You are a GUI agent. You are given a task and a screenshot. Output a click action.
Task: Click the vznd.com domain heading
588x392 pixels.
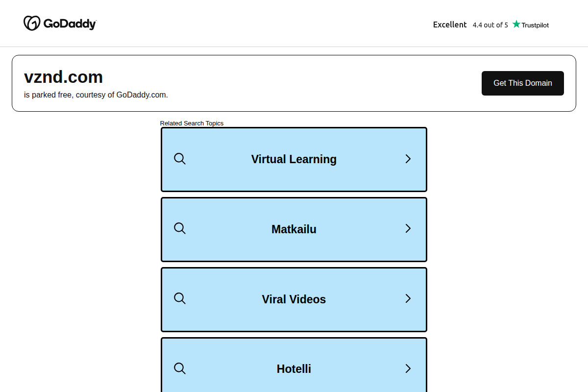[x=63, y=77]
